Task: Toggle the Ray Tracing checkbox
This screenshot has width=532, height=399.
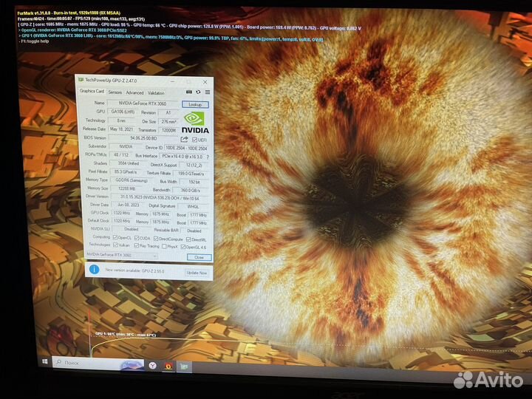Action: coord(138,245)
